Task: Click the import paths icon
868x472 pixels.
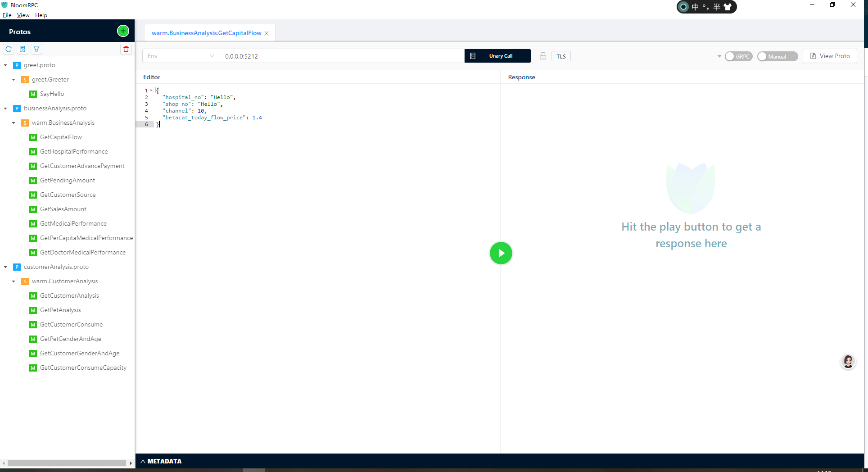Action: pyautogui.click(x=23, y=49)
